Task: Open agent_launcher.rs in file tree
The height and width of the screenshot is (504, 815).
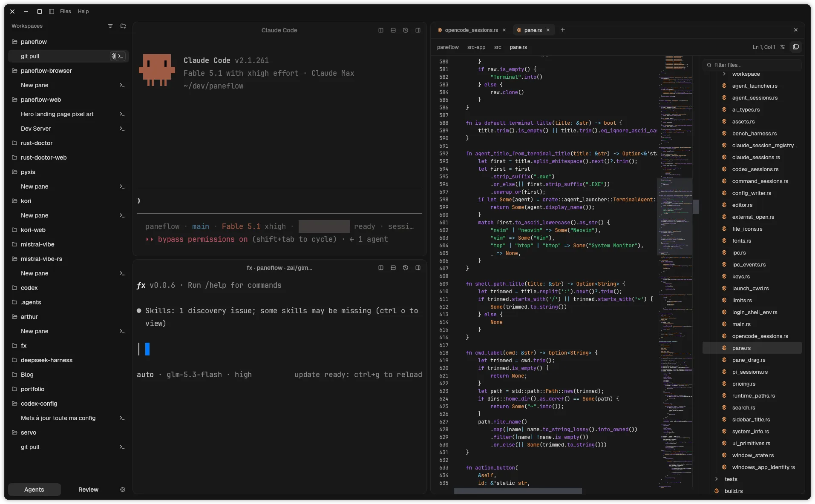Action: (755, 86)
